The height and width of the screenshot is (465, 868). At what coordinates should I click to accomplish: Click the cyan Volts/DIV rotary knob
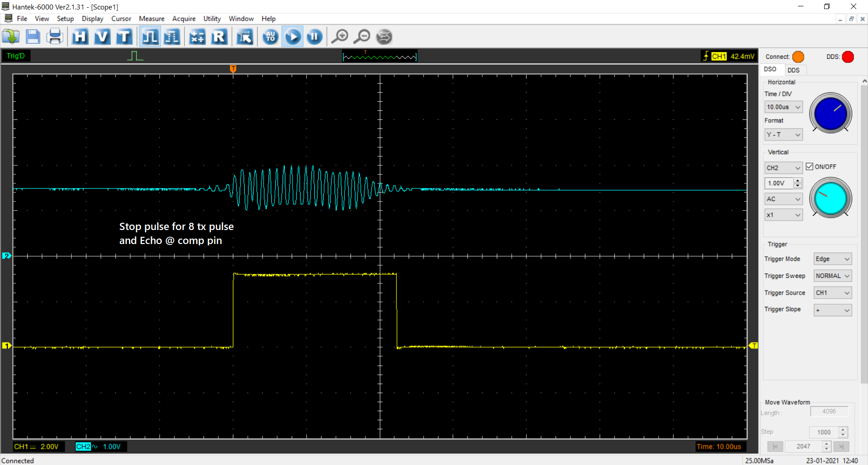point(830,197)
